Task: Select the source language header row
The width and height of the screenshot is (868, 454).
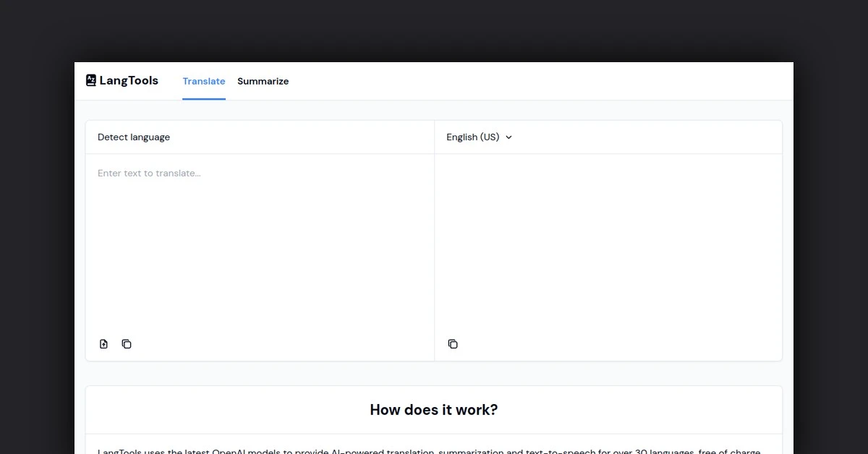Action: (217, 137)
